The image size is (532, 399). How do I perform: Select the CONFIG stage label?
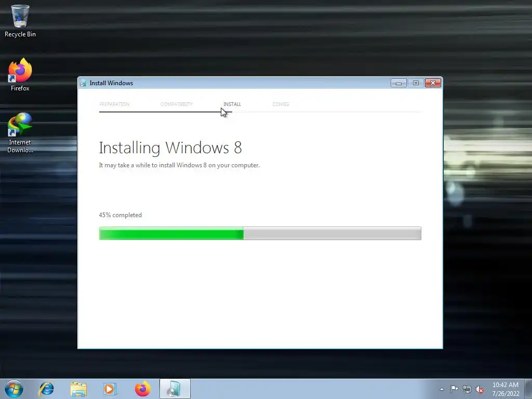(281, 104)
